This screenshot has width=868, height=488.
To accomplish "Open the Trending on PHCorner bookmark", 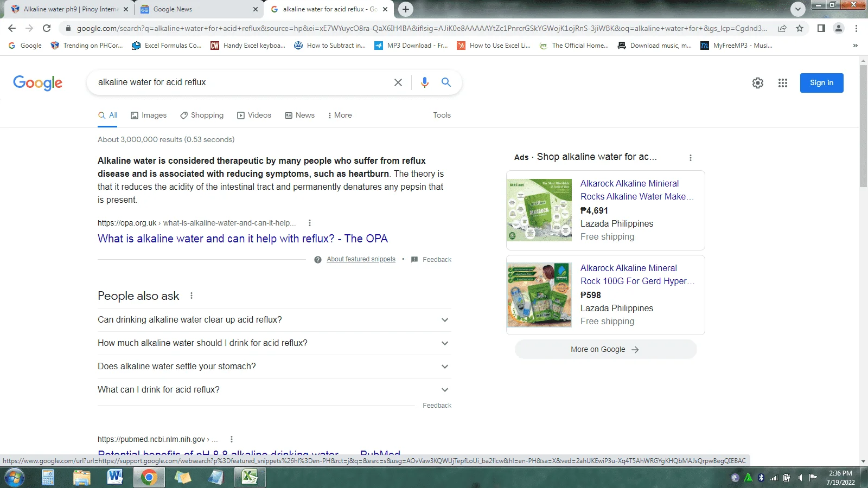I will [87, 46].
